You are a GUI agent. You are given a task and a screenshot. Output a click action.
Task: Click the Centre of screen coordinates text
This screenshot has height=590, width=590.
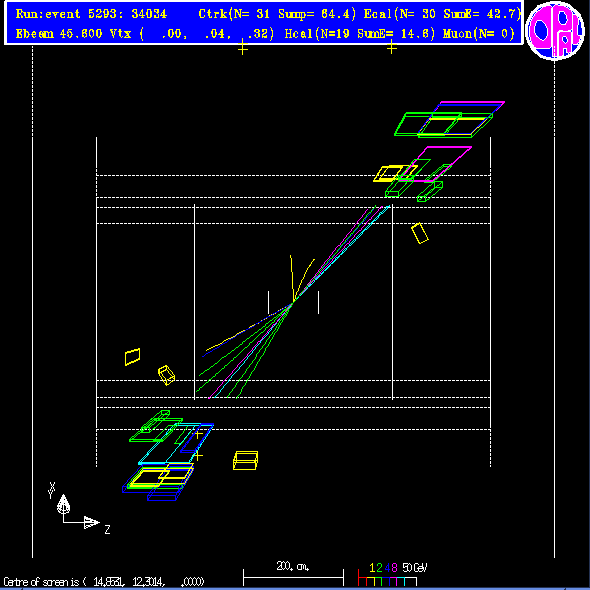(x=103, y=582)
